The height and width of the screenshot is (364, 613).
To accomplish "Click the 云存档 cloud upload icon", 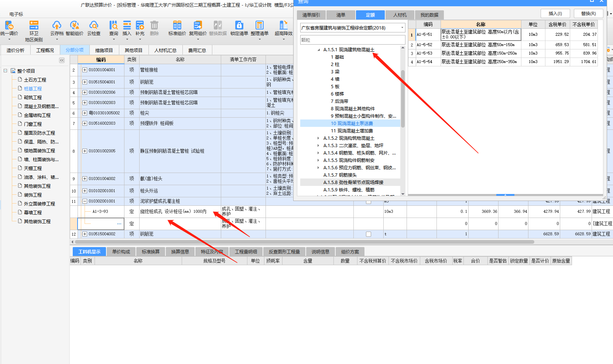I will (x=56, y=25).
